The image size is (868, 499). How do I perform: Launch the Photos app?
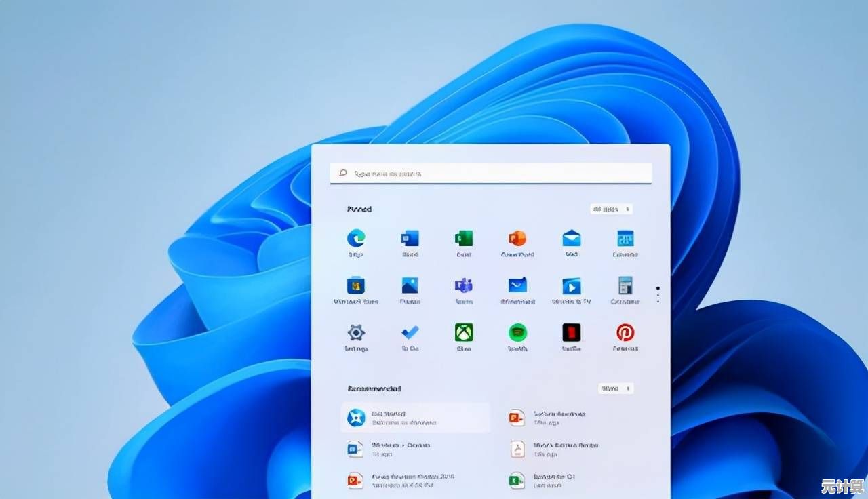pos(410,285)
